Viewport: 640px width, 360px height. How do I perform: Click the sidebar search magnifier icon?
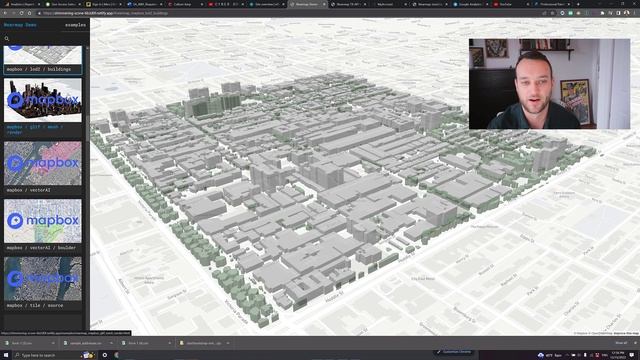coord(7,38)
